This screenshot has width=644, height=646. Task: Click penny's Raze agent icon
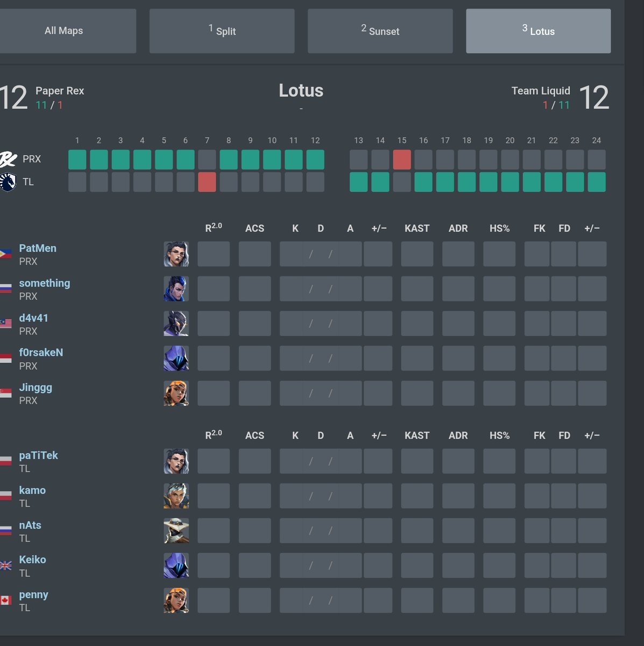click(x=176, y=601)
